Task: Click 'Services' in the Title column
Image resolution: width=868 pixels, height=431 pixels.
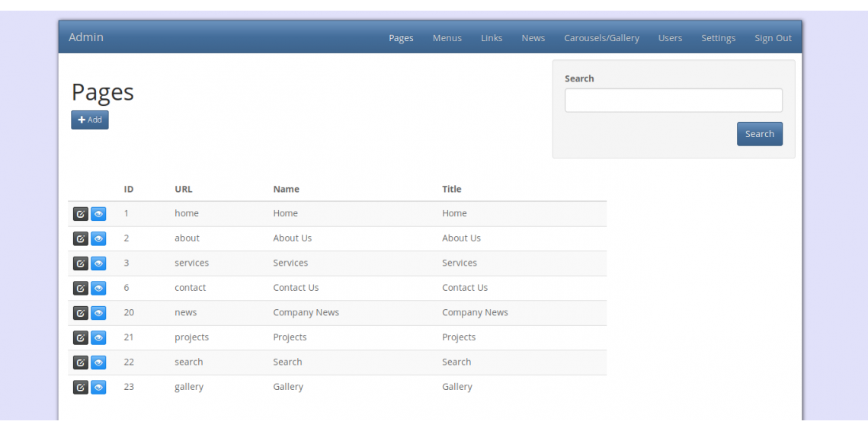Action: point(460,263)
